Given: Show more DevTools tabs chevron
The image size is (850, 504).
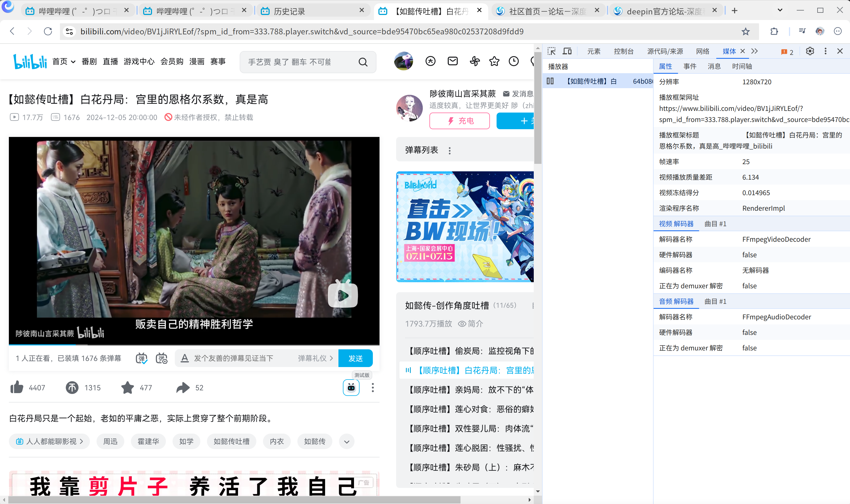Looking at the screenshot, I should 755,51.
